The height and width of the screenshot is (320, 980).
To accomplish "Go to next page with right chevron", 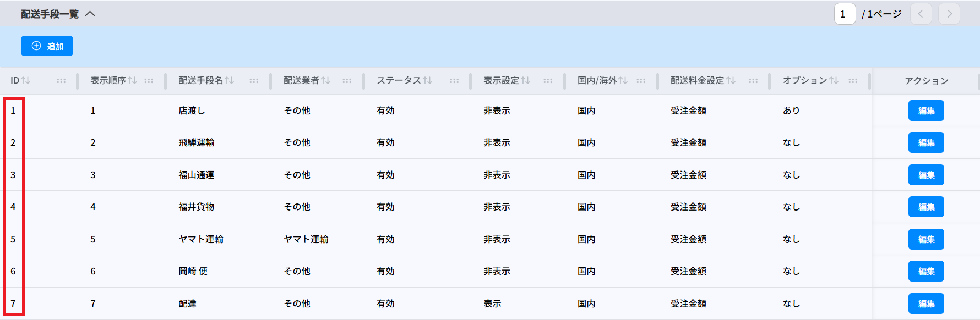I will coord(949,14).
